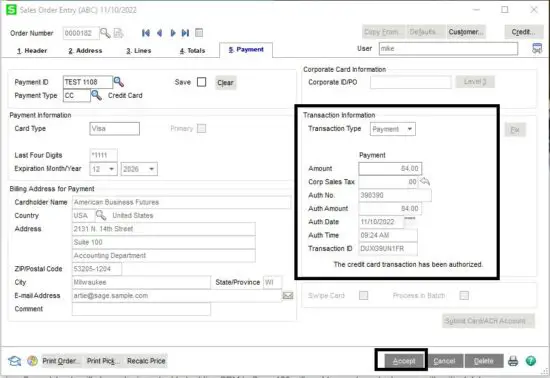Open the calculator icon beside navigation arrows
The width and height of the screenshot is (550, 378).
coord(199,33)
